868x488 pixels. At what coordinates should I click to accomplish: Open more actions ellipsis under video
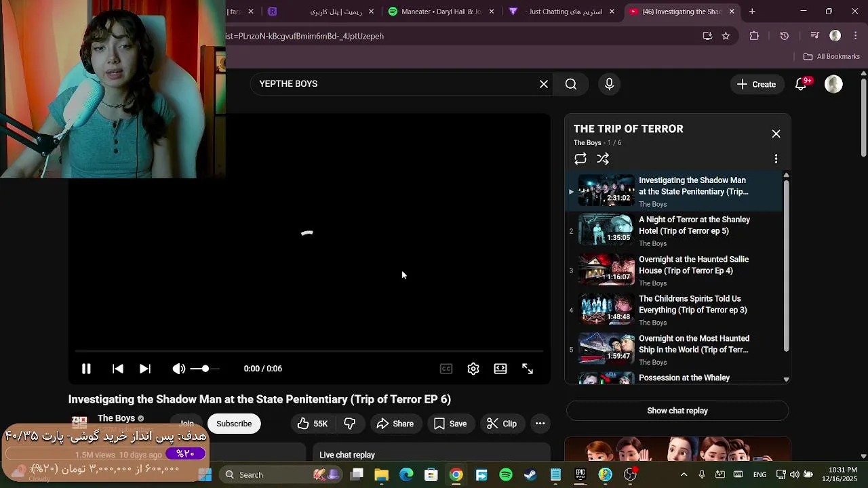pos(540,424)
